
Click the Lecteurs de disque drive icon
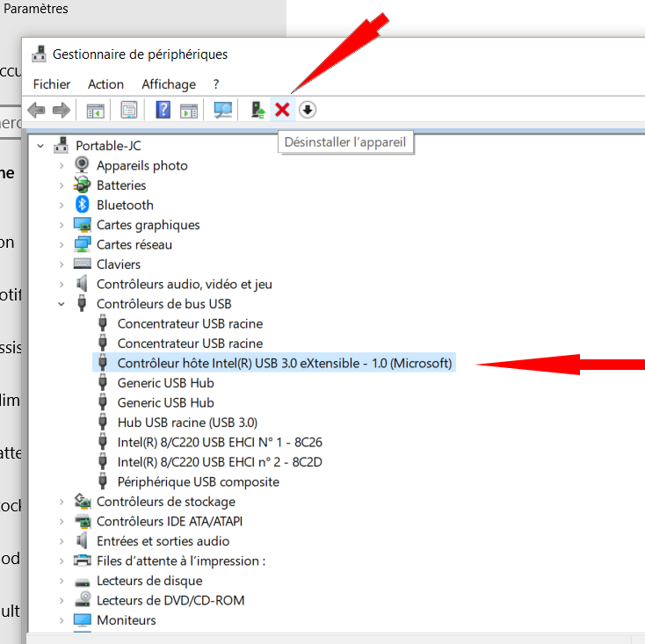click(83, 582)
